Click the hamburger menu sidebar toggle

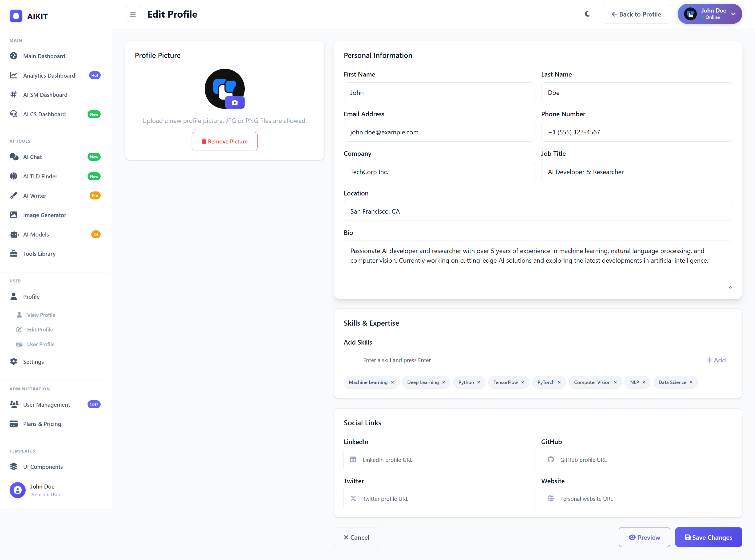pyautogui.click(x=133, y=14)
